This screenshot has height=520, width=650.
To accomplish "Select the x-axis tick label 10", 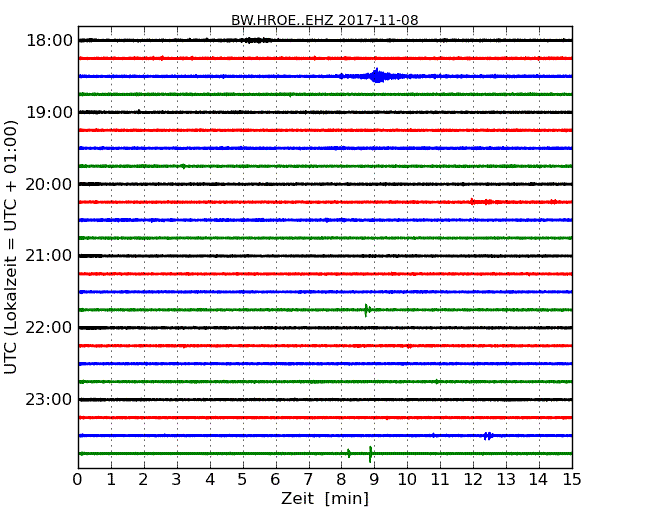I will [x=407, y=480].
